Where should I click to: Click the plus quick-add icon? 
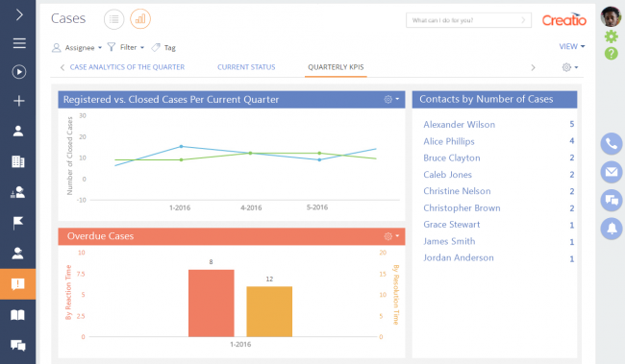click(x=18, y=101)
